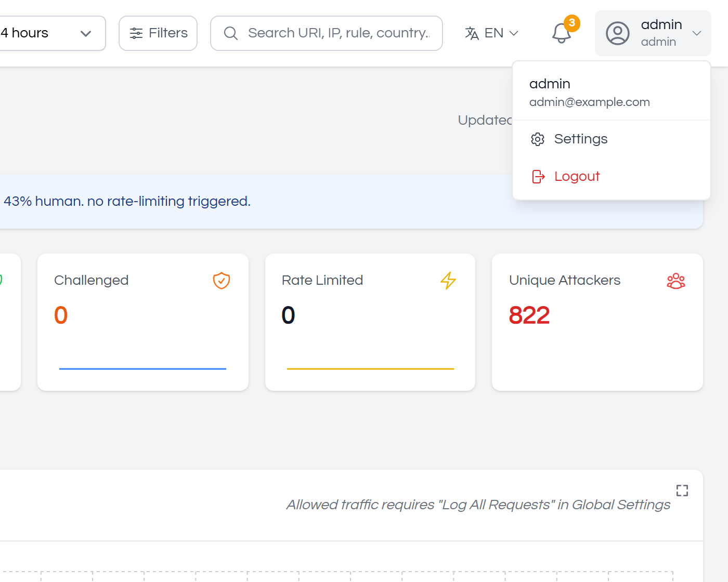The image size is (728, 582).
Task: Click the Challenged shield icon
Action: point(222,281)
